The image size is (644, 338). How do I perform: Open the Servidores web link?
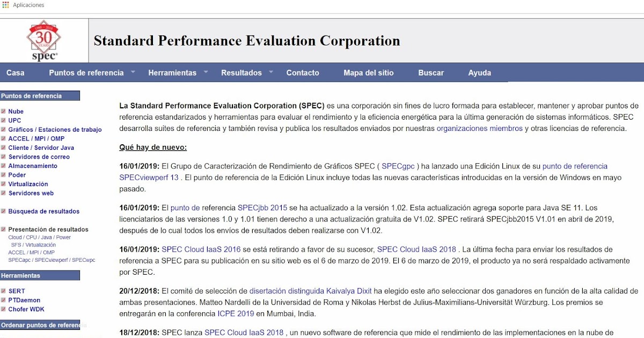[31, 193]
